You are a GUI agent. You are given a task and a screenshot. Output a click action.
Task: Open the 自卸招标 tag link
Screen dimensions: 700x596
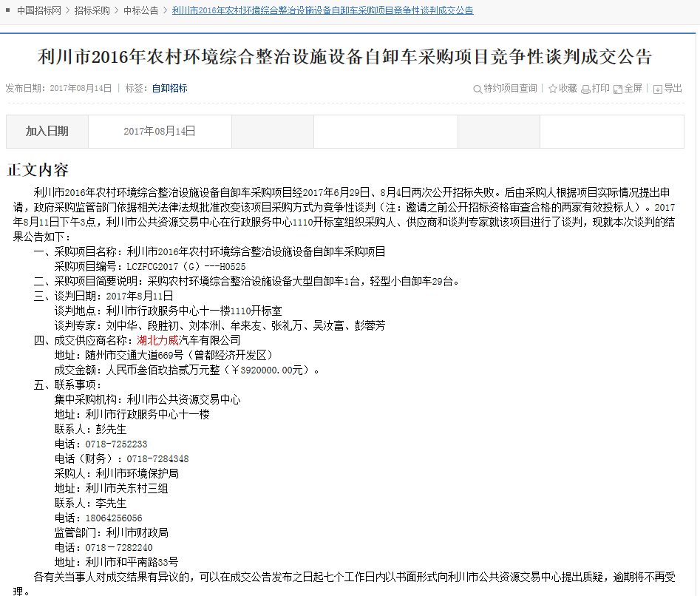pyautogui.click(x=170, y=89)
